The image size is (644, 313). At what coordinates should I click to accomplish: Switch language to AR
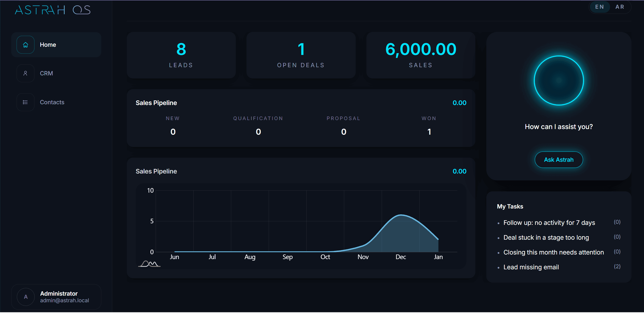click(620, 7)
